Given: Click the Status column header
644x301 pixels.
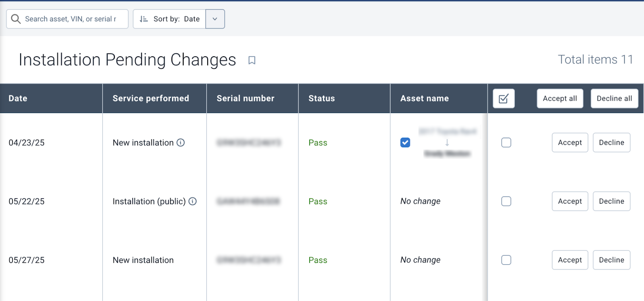Looking at the screenshot, I should (x=322, y=99).
